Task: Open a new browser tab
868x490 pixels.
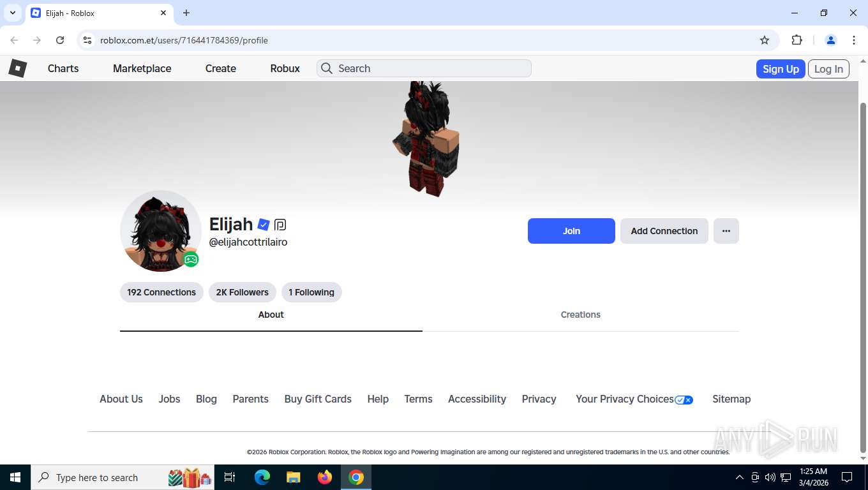Action: [186, 13]
